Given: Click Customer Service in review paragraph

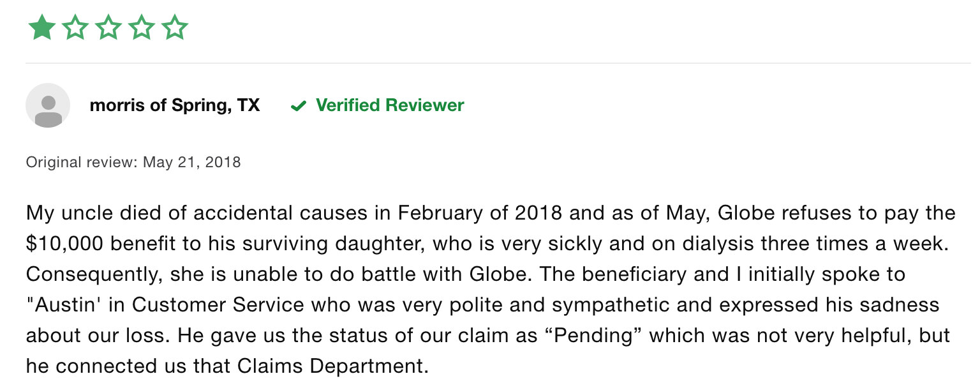Looking at the screenshot, I should click(218, 305).
